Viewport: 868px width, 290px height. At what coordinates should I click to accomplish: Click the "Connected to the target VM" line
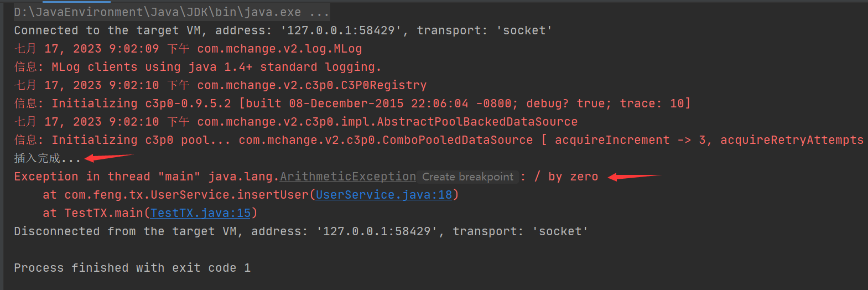click(282, 30)
